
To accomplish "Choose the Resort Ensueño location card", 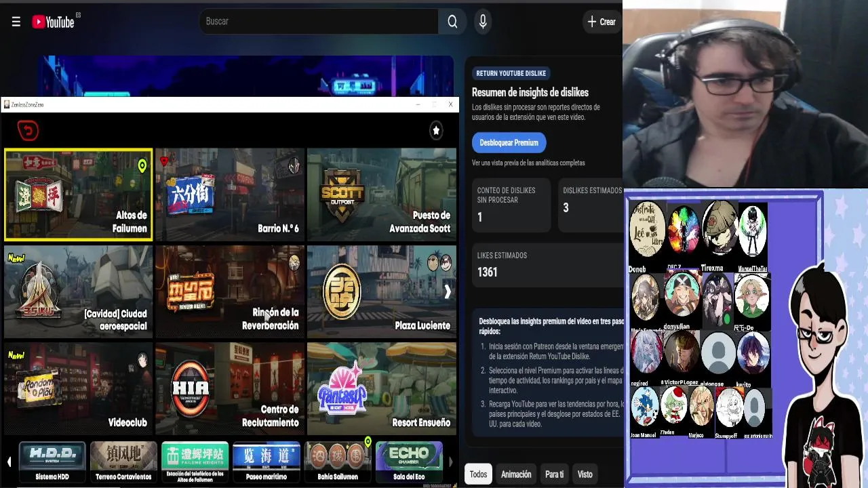I will pyautogui.click(x=382, y=388).
